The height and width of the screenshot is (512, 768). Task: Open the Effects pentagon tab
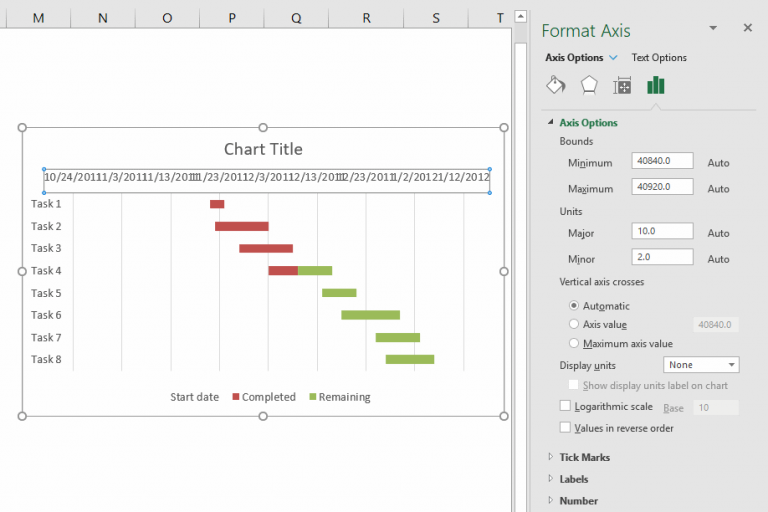coord(589,85)
